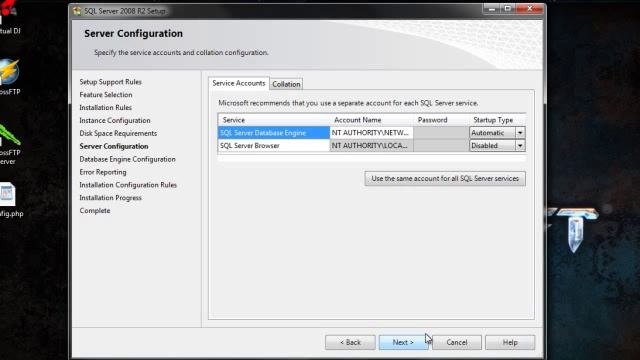Click Installation Configuration Rules step
This screenshot has height=360, width=640.
[128, 185]
